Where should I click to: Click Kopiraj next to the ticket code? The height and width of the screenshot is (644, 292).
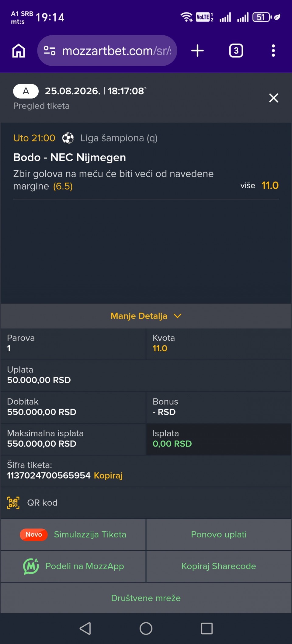[x=108, y=475]
